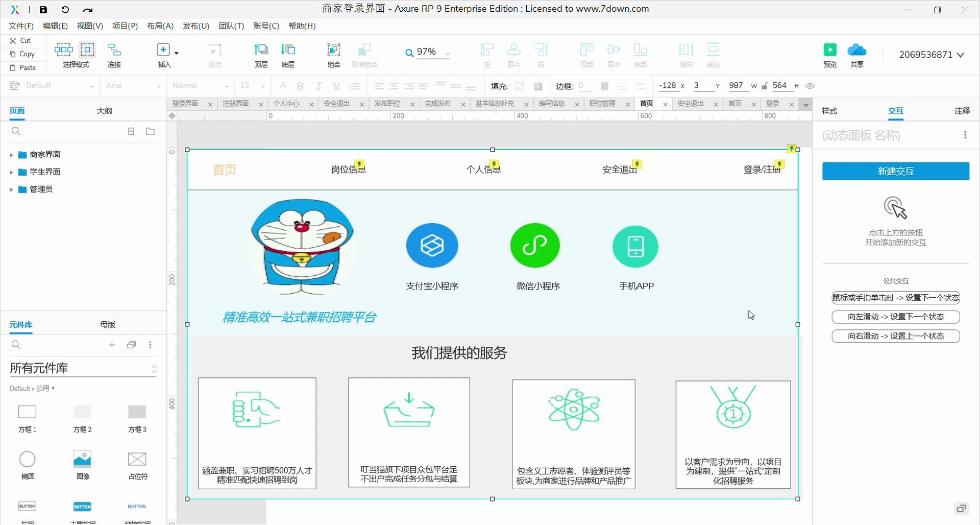The width and height of the screenshot is (980, 525).
Task: Open the 97% zoom dropdown
Action: (448, 53)
